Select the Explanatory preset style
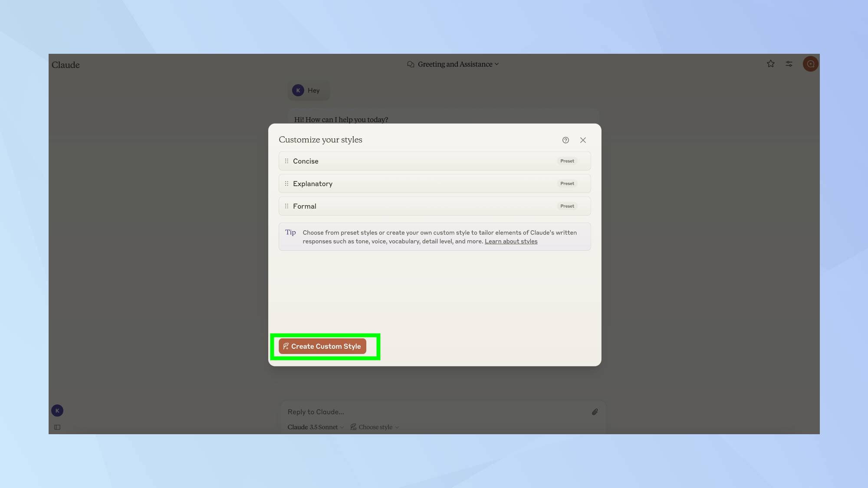The height and width of the screenshot is (488, 868). pos(434,183)
